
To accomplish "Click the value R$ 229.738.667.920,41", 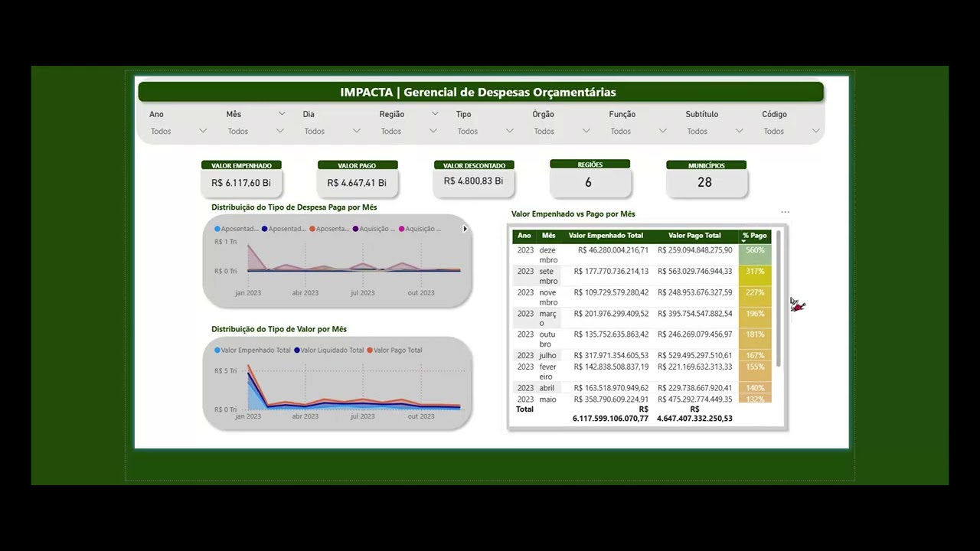I will pos(694,388).
